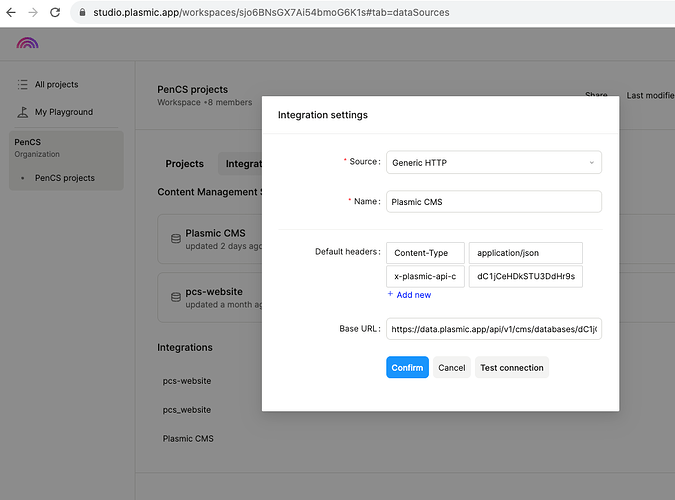The width and height of the screenshot is (675, 500).
Task: Click the database icon beside Plasmic CMS card
Action: tap(176, 239)
